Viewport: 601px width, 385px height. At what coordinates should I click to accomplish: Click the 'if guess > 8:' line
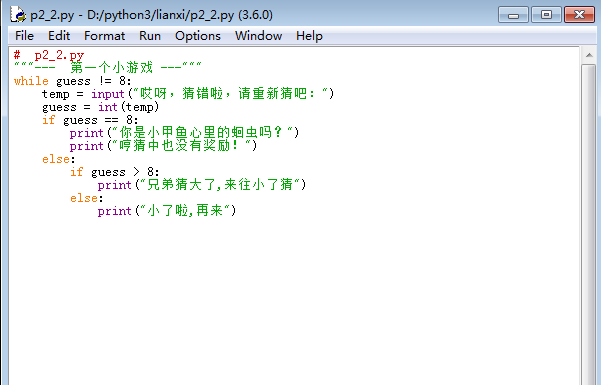pos(114,172)
